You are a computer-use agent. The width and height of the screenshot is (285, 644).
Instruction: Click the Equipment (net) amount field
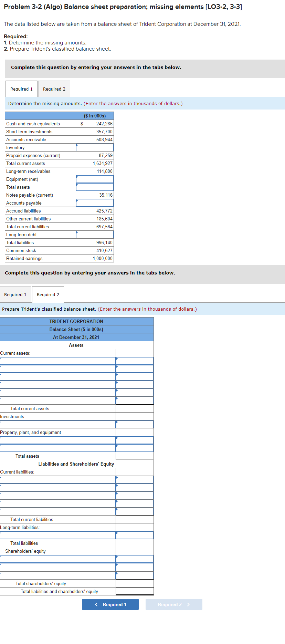pos(95,179)
